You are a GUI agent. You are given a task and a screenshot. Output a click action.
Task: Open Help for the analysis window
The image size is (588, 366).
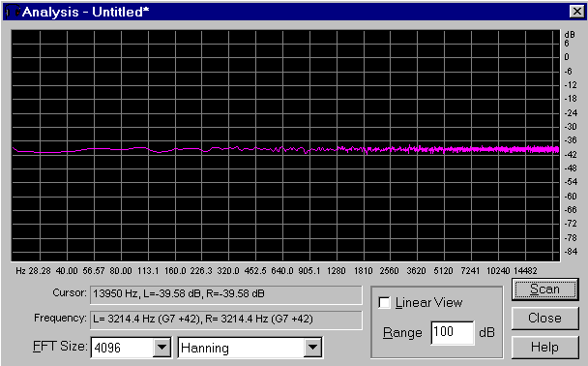coord(544,347)
